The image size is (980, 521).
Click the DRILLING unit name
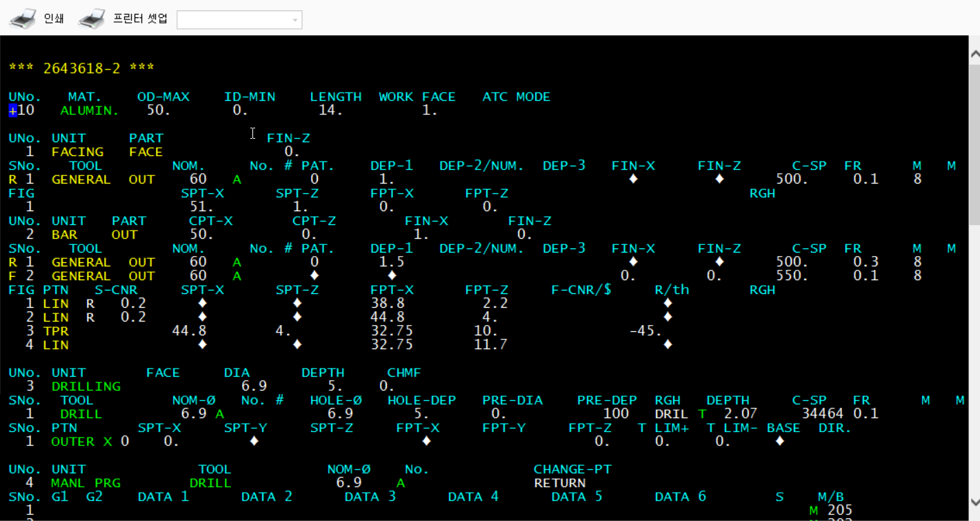point(86,386)
